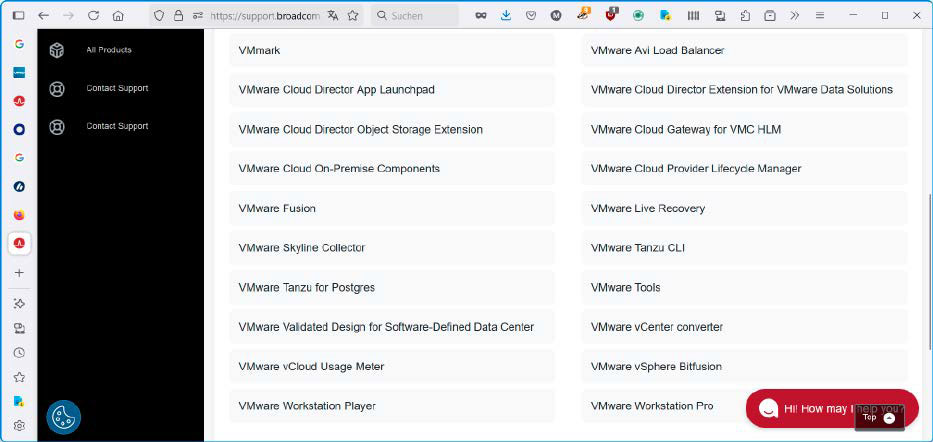Open VMware Cloud Gateway for VMC HLM
Screen dimensions: 933x442
[x=744, y=130]
